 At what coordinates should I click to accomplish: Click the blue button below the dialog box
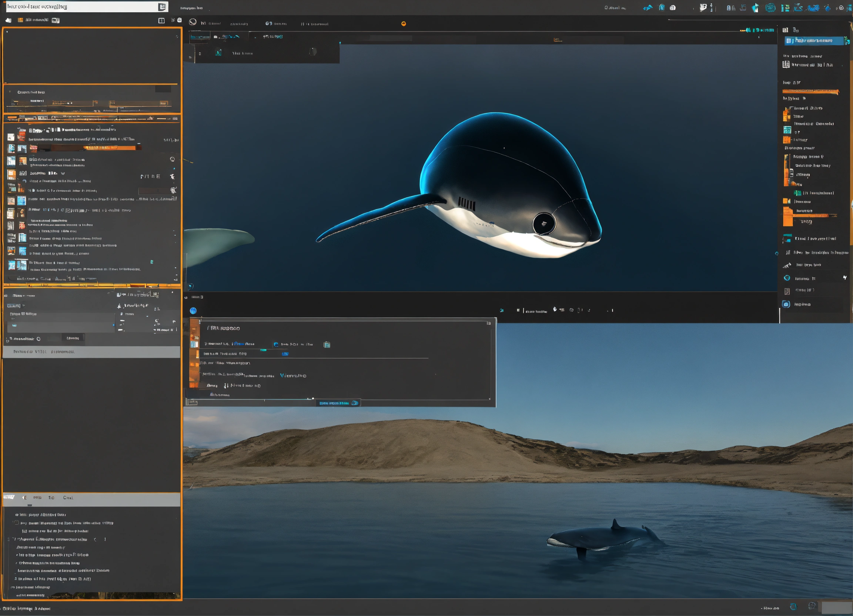tap(338, 403)
